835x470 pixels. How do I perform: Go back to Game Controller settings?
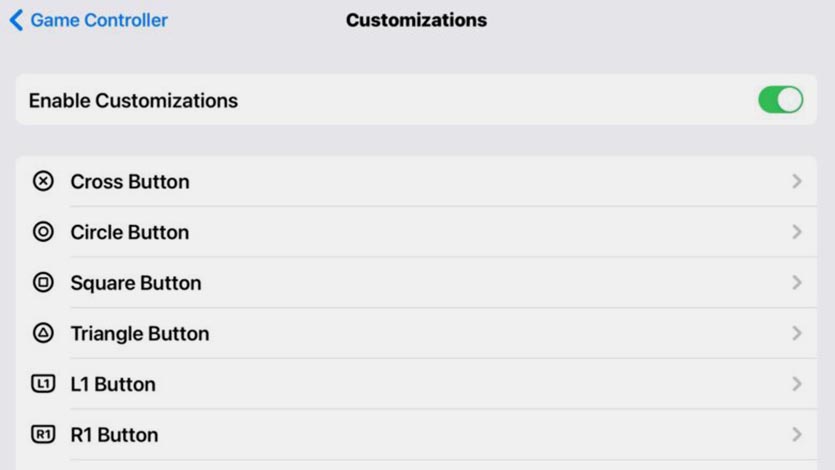coord(98,20)
